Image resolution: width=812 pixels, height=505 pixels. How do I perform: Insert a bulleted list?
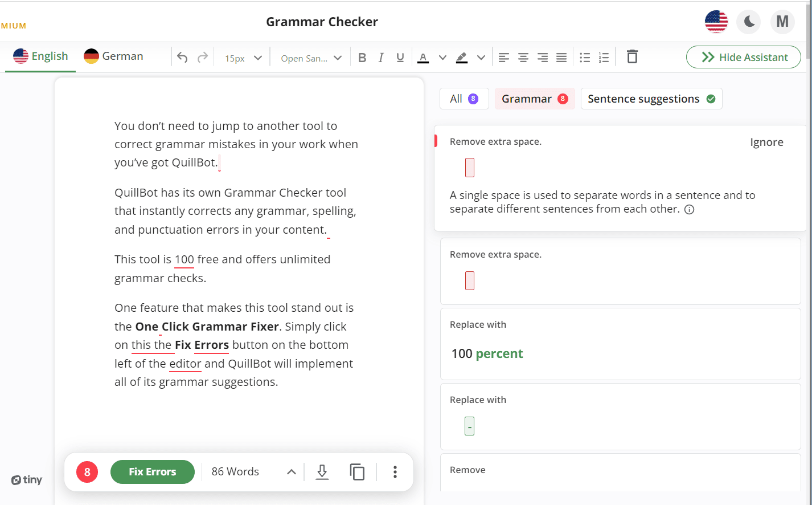(x=585, y=58)
